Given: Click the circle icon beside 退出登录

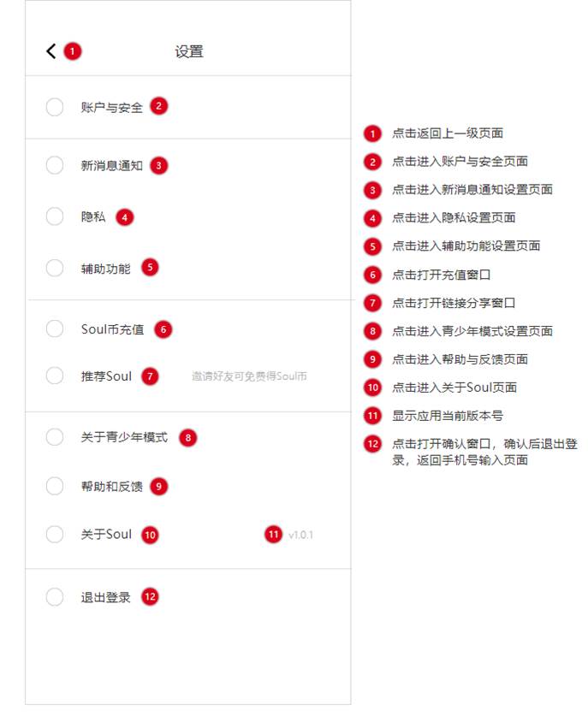Looking at the screenshot, I should pos(55,597).
